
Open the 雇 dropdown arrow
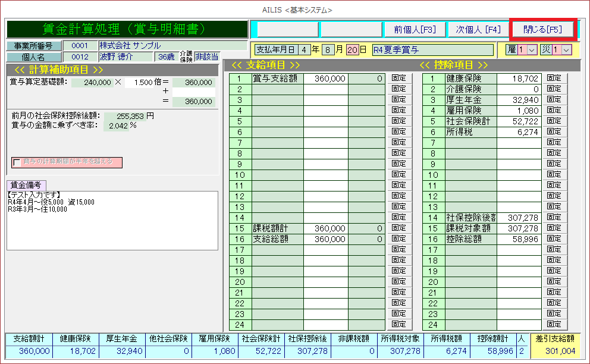[x=532, y=50]
